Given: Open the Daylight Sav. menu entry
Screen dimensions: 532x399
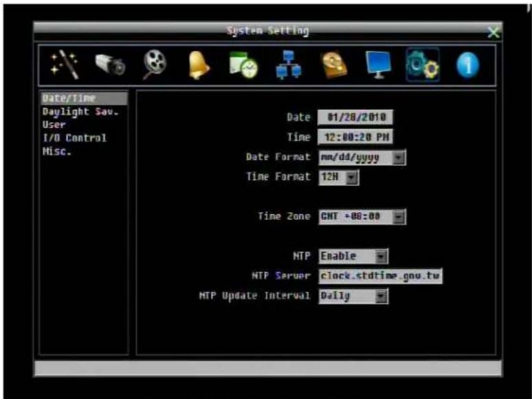Looking at the screenshot, I should pyautogui.click(x=80, y=112).
